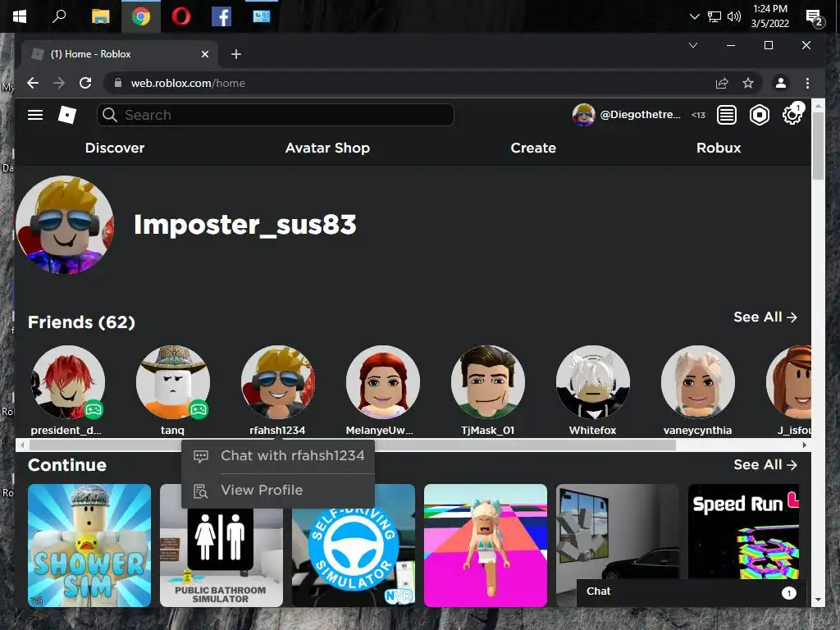Screen dimensions: 840x630
Task: Click the search magnifier icon in Roblox
Action: (x=110, y=115)
